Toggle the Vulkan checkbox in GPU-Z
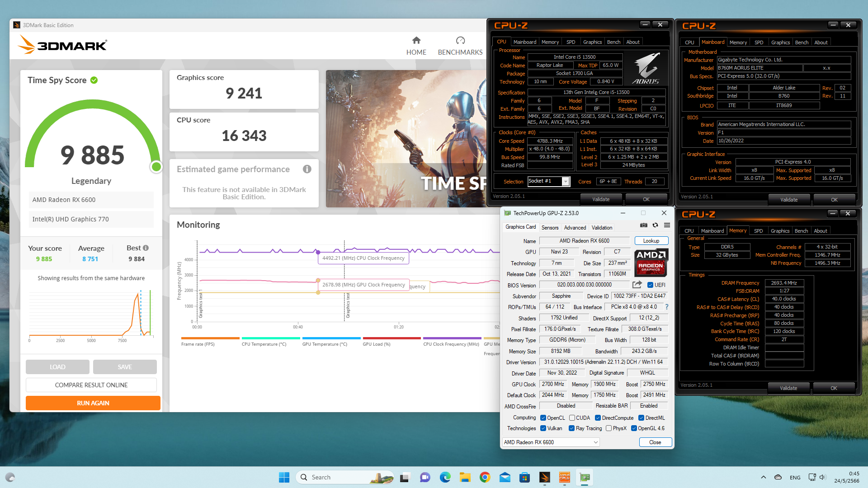This screenshot has width=868, height=488. [x=543, y=428]
